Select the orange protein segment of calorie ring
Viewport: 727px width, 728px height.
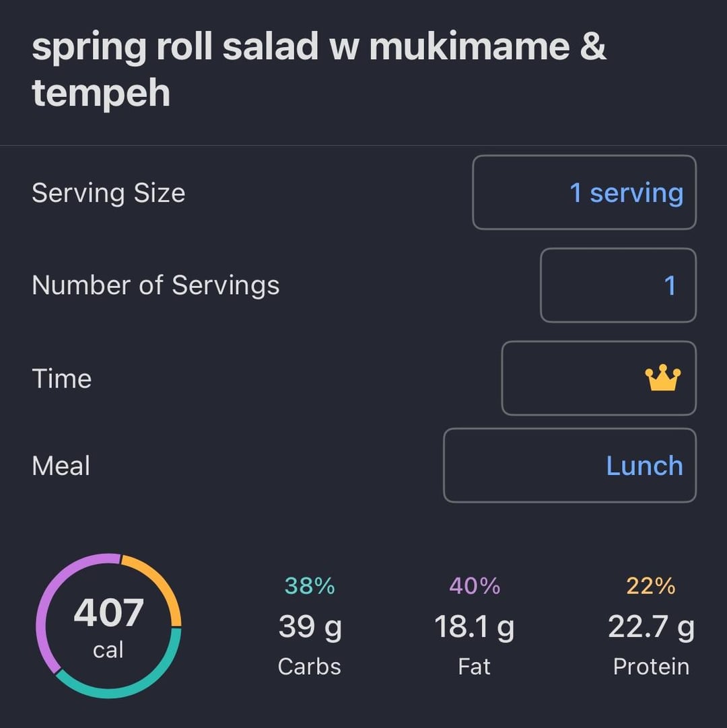pos(160,582)
